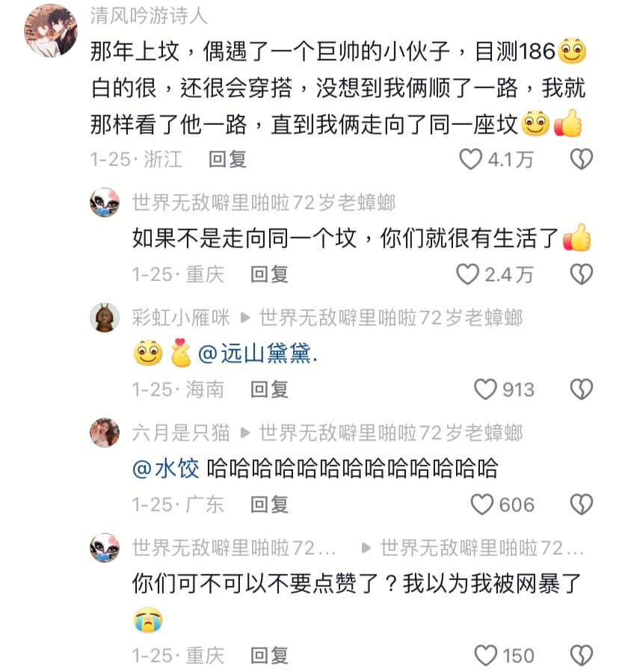Viewport: 619px width, 672px height.
Task: View 六月是只猫's profile avatar
Action: coord(105,433)
